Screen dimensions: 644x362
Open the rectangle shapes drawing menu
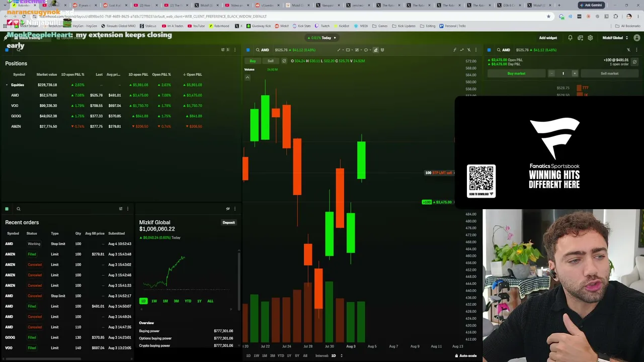[348, 50]
